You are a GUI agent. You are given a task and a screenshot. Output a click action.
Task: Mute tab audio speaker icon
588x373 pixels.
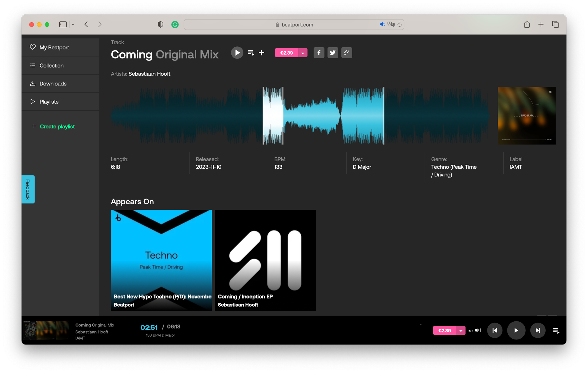tap(382, 24)
